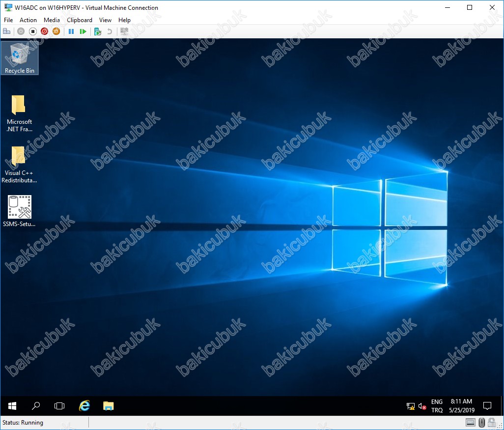Select the Visual C++ Redistributable folder
The width and height of the screenshot is (504, 430).
(x=19, y=165)
